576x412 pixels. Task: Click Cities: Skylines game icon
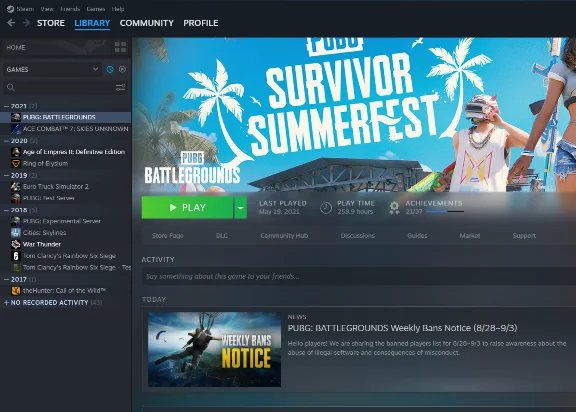click(x=16, y=232)
